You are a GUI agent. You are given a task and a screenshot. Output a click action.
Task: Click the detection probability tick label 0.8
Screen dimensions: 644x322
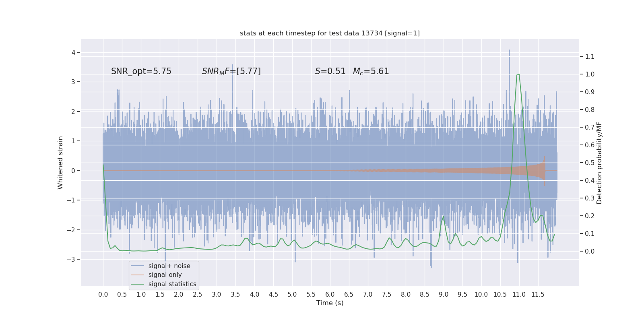click(590, 109)
